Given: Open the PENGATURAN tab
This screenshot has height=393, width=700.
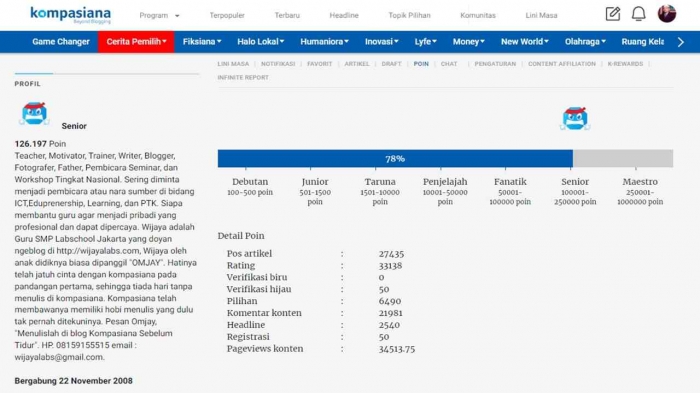Looking at the screenshot, I should tap(495, 64).
